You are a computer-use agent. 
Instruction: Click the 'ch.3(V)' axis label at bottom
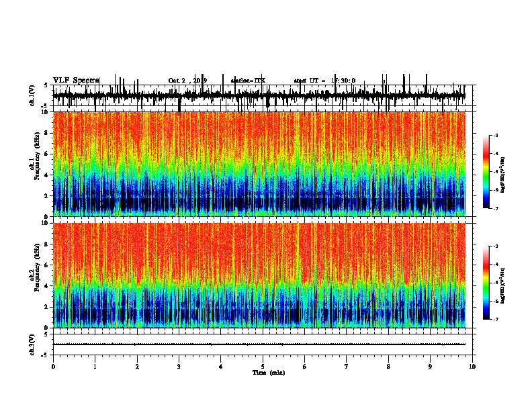coord(32,345)
